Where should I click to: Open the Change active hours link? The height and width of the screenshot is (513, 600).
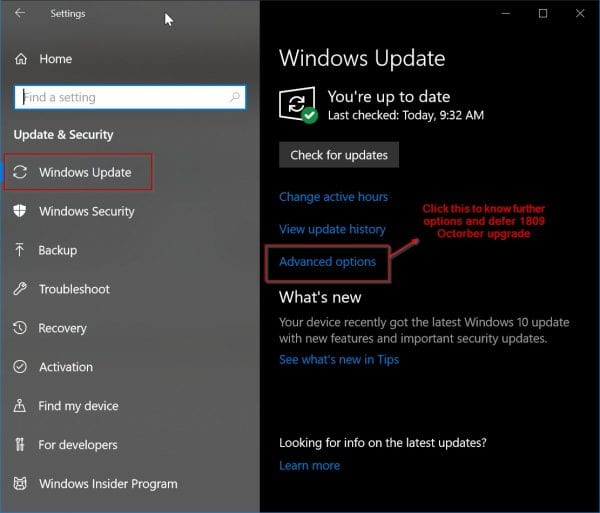point(333,197)
